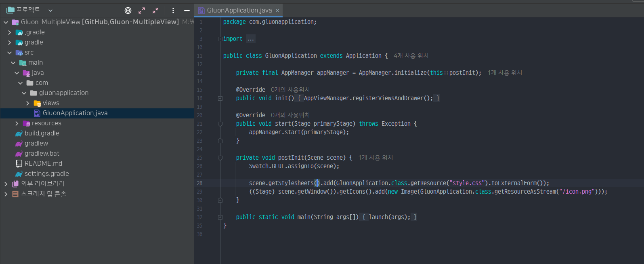Click the Expand All icon in project panel
Image resolution: width=644 pixels, height=264 pixels.
coord(142,11)
